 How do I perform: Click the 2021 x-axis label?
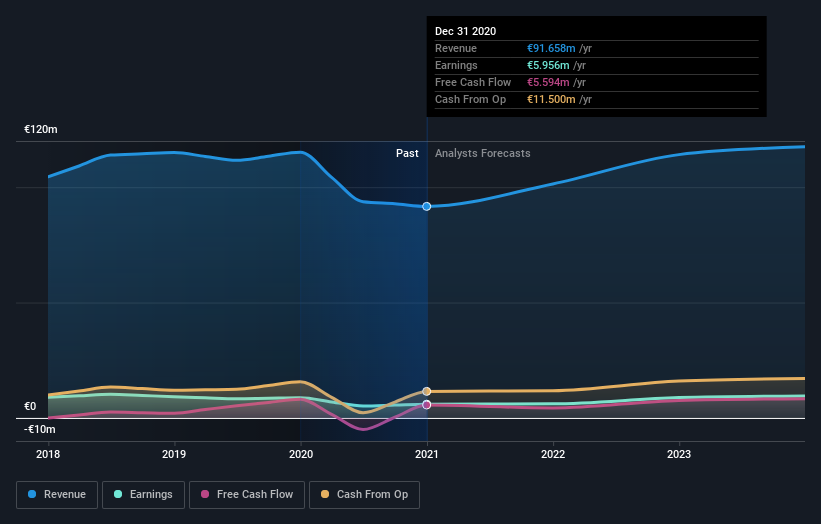(427, 454)
